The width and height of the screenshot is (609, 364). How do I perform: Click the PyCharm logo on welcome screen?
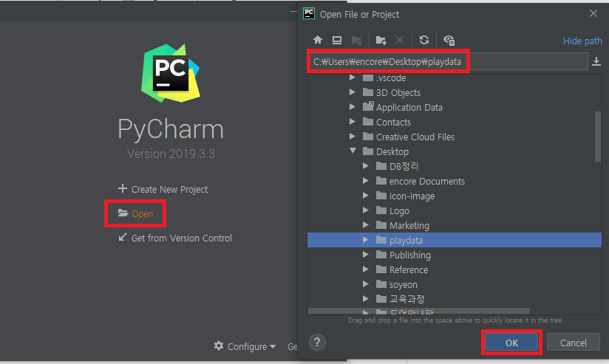171,73
